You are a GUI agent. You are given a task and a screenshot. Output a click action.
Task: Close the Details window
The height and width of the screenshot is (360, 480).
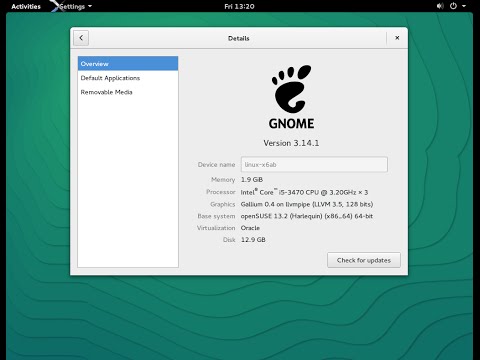tap(397, 38)
